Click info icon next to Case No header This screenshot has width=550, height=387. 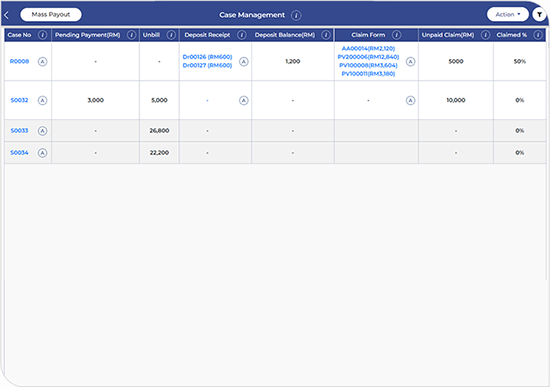[x=42, y=35]
